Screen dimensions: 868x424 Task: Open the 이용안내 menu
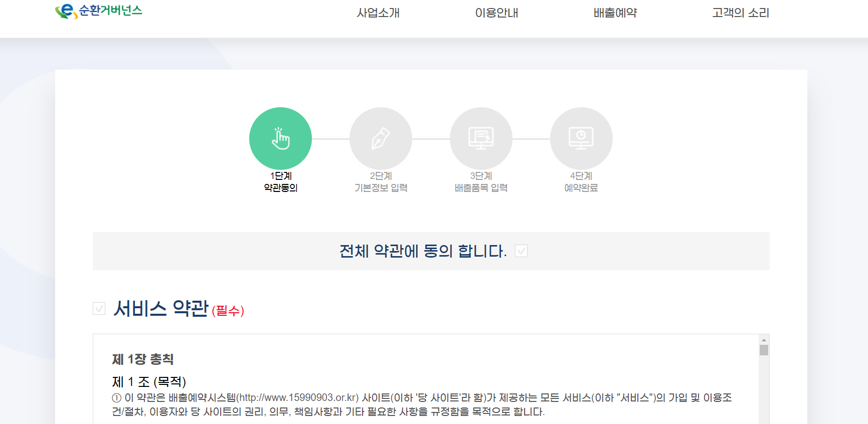[496, 13]
